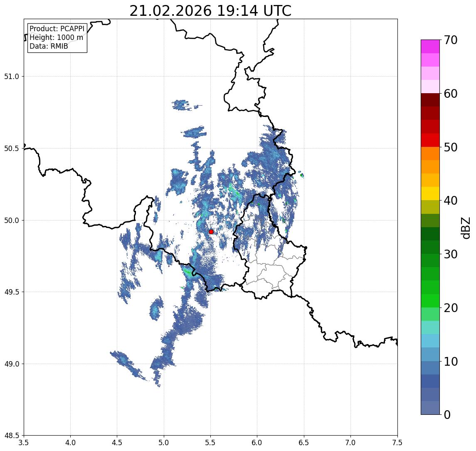Click the colorbar tick label 30
476x451 pixels.
point(451,254)
